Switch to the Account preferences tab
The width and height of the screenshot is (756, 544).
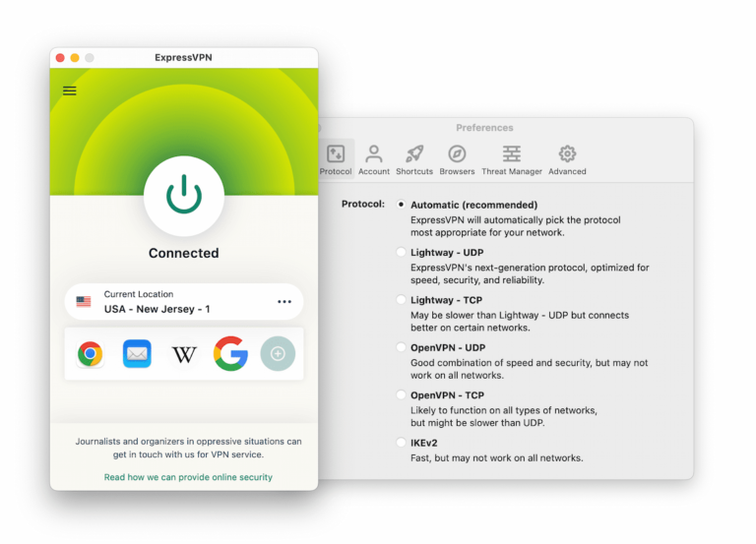point(374,159)
